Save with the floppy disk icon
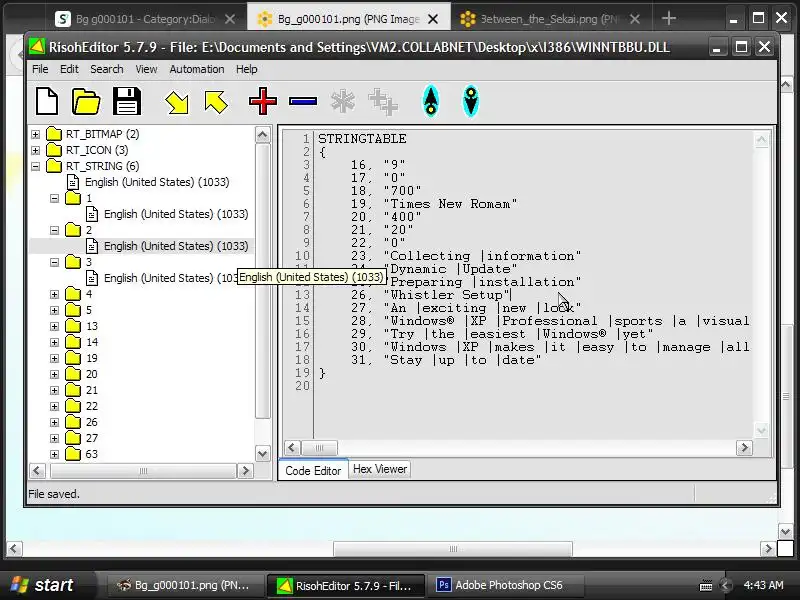 tap(127, 101)
